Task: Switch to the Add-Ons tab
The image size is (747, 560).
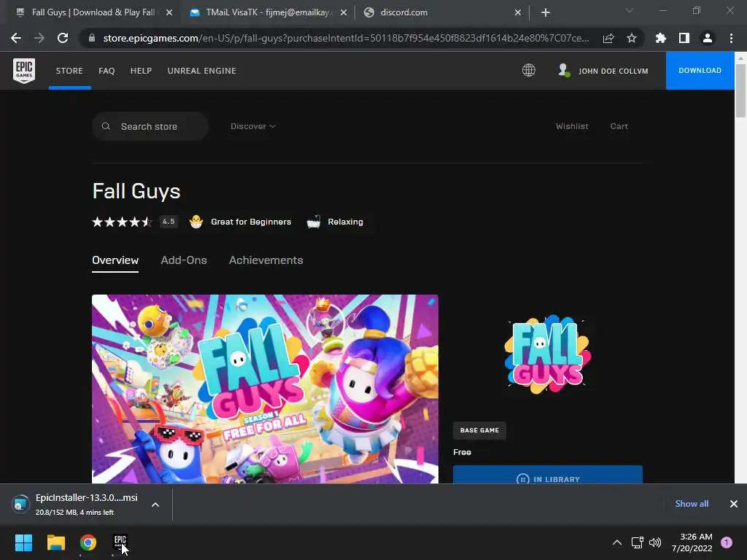Action: pos(184,260)
